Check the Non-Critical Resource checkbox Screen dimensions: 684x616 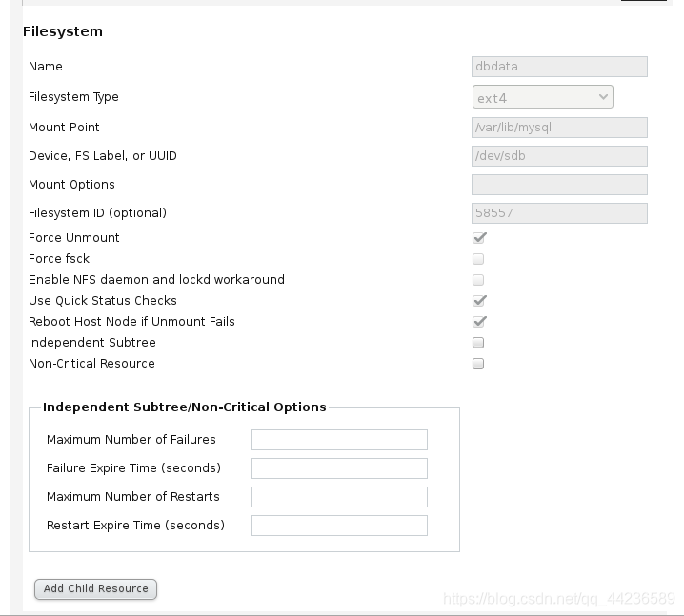tap(478, 364)
